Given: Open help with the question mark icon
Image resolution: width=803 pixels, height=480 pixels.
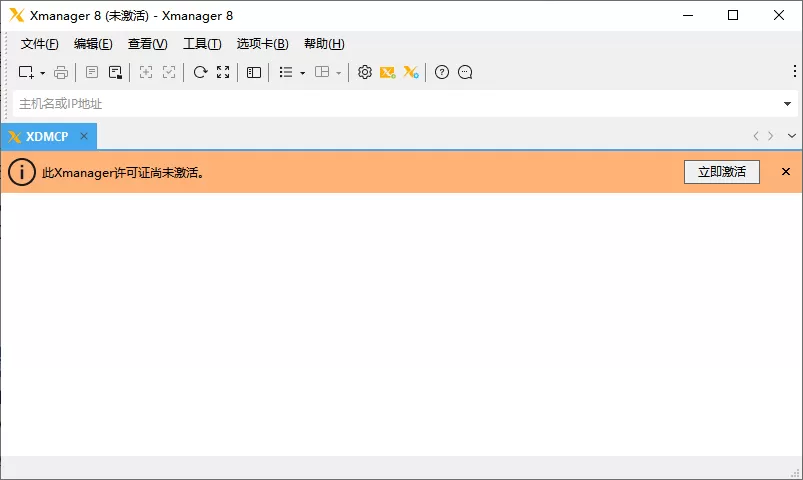Looking at the screenshot, I should 442,72.
